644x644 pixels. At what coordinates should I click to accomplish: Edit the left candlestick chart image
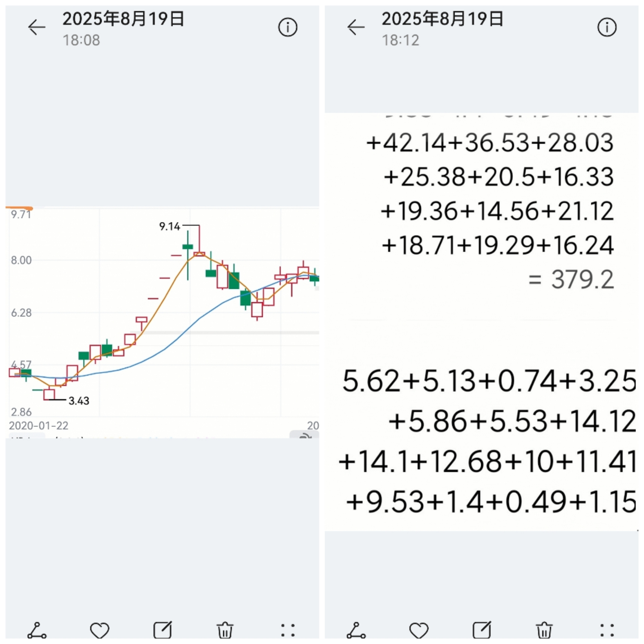coord(163,630)
